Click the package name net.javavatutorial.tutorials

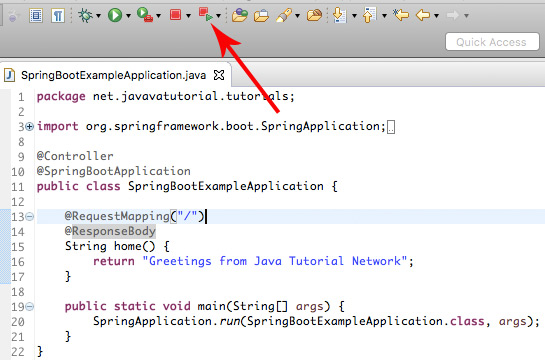(x=190, y=96)
